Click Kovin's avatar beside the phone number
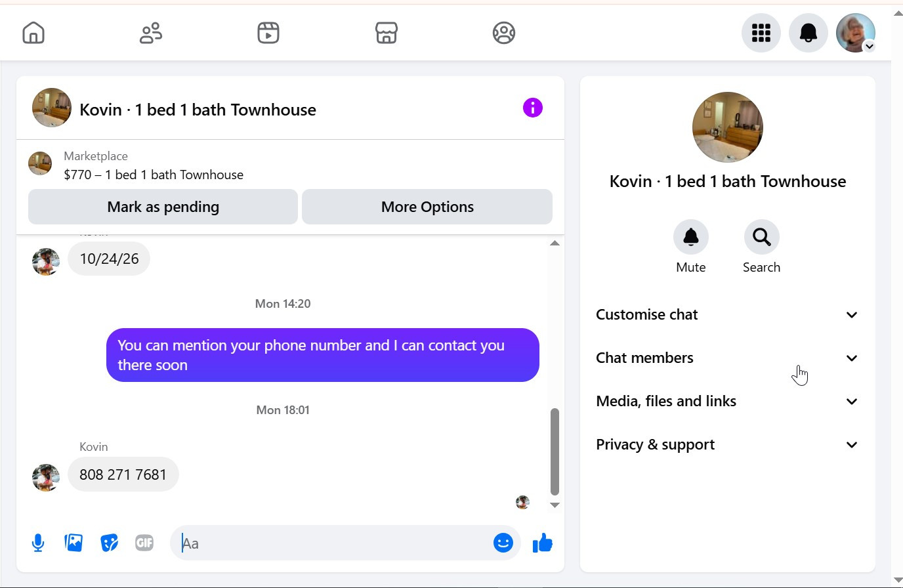Viewport: 903px width, 588px height. pyautogui.click(x=46, y=478)
